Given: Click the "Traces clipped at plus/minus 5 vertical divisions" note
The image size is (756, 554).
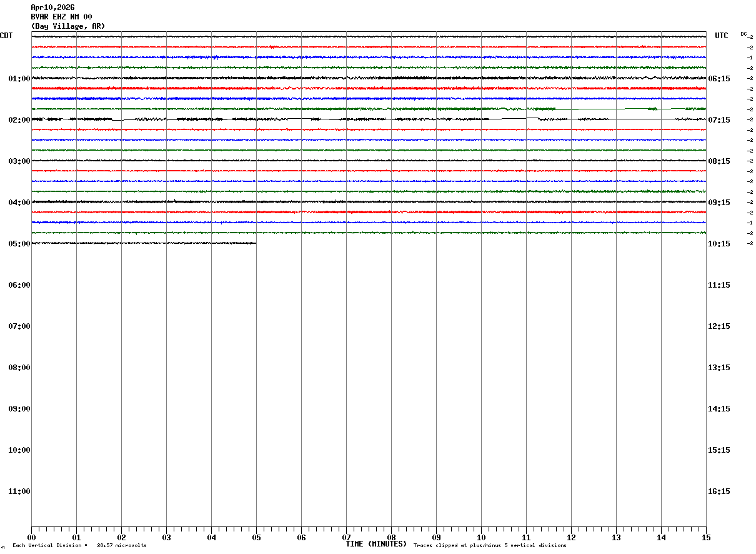Looking at the screenshot, I should click(490, 546).
